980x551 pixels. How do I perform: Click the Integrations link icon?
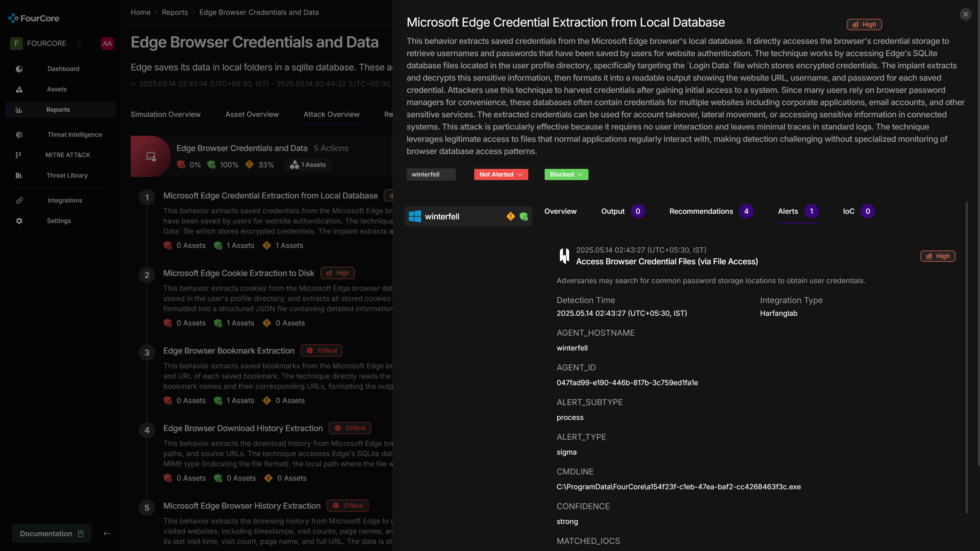(x=19, y=201)
